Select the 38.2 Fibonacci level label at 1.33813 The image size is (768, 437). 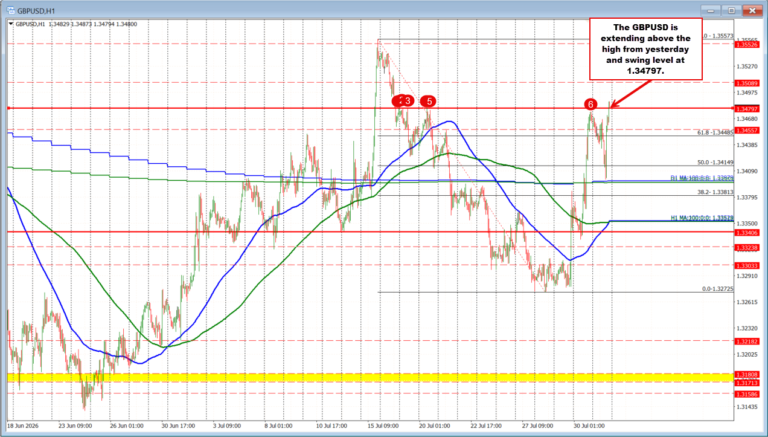(715, 193)
